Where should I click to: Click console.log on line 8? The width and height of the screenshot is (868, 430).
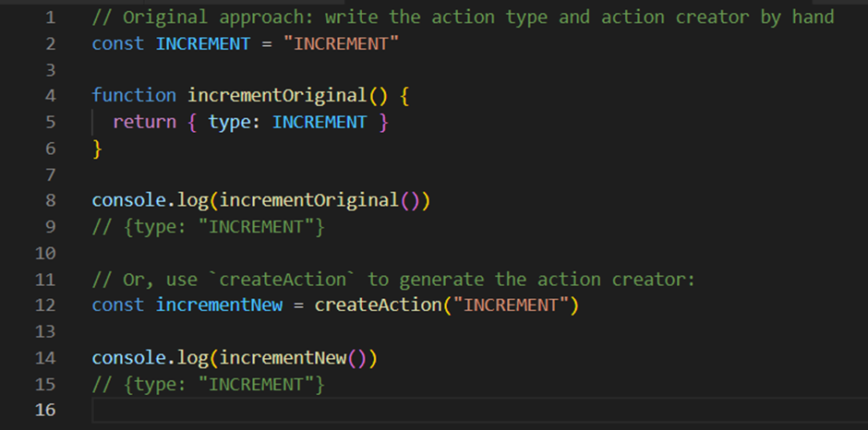pos(150,200)
